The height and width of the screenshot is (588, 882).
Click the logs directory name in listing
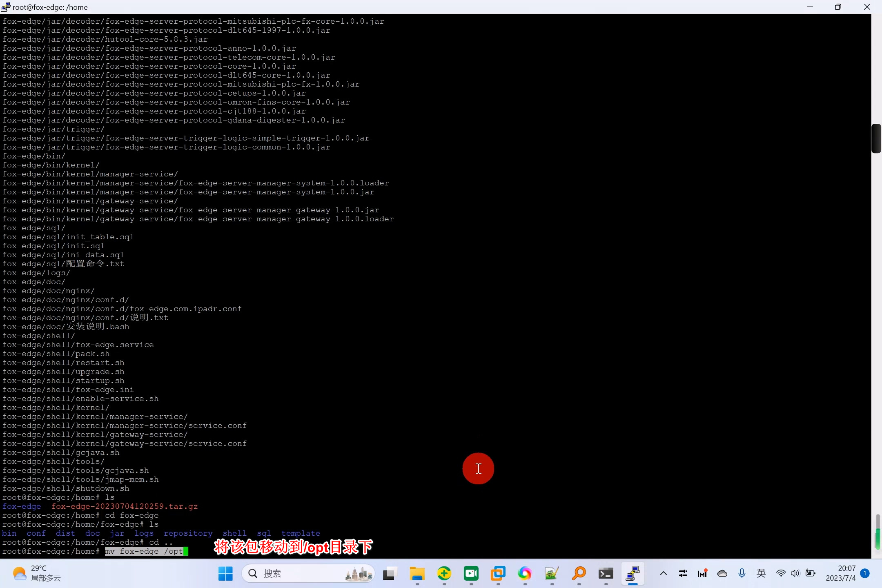[x=144, y=533]
